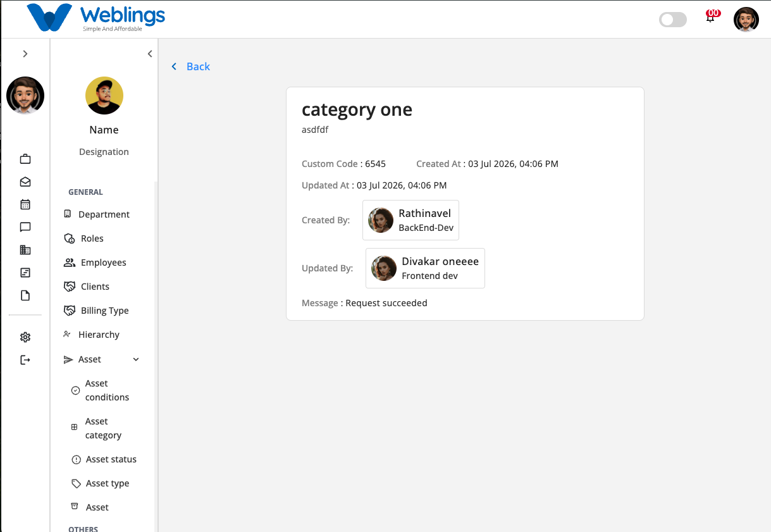Open the note card icon in the sidebar

[x=25, y=273]
